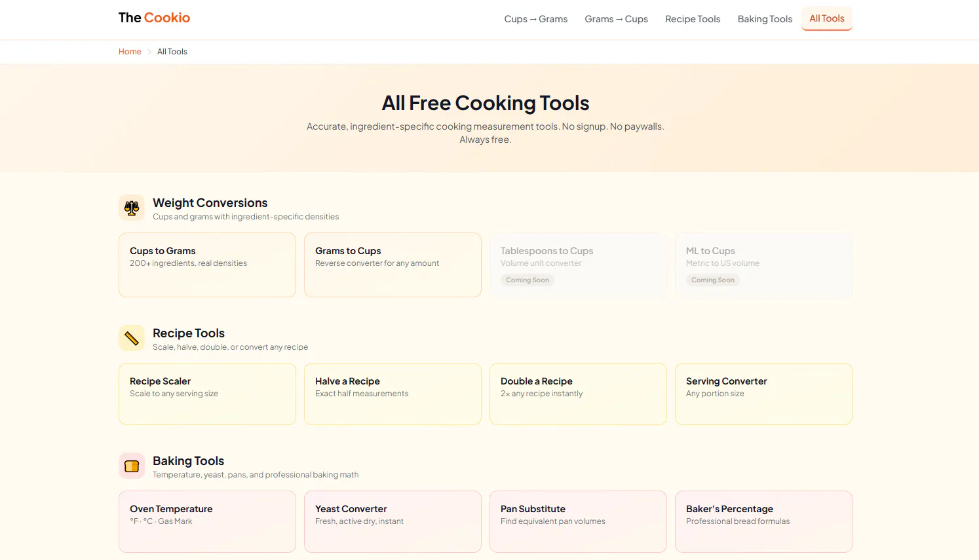Click Coming Soon badge under ML to Cups
The width and height of the screenshot is (979, 560).
pyautogui.click(x=713, y=280)
